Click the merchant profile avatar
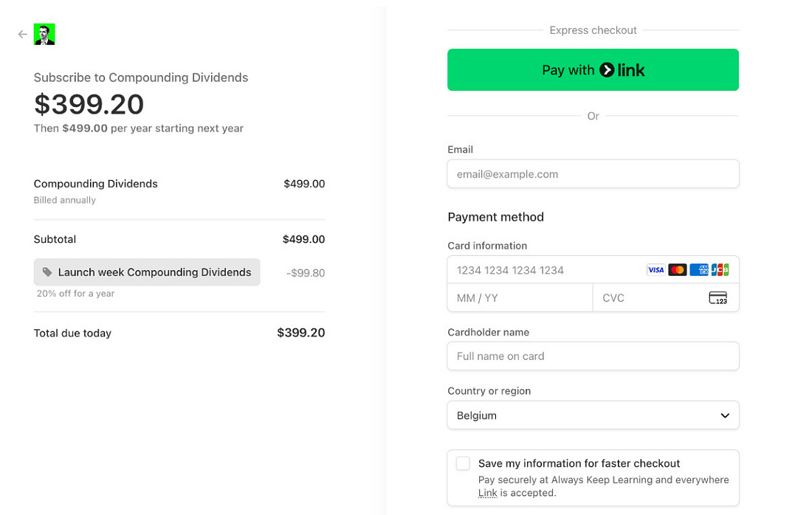Screen dimensions: 812x515 [44, 34]
